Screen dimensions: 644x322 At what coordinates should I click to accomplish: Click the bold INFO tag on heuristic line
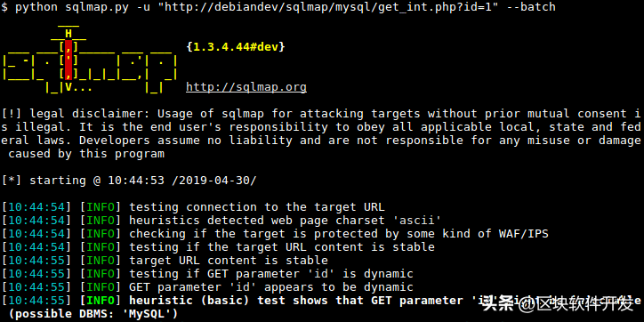click(101, 301)
